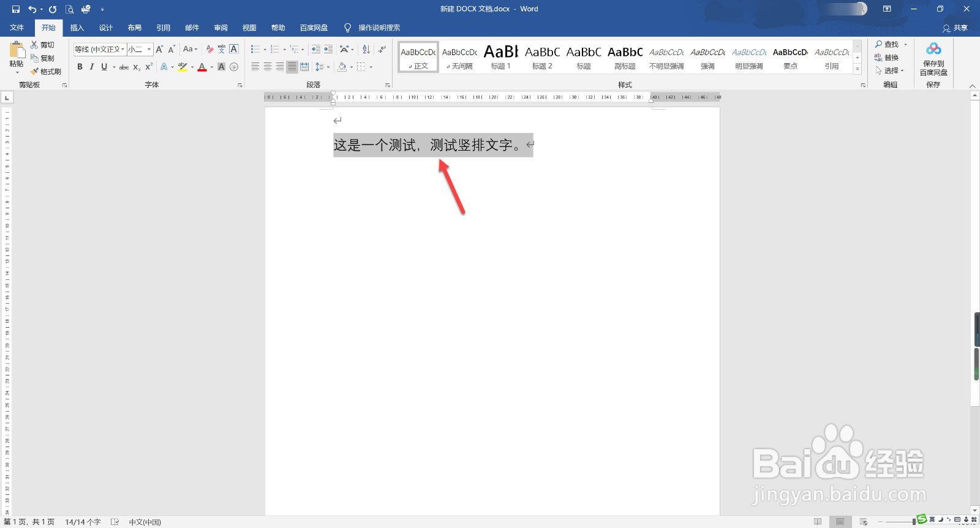
Task: Switch to the 设计 (Design) tab
Action: click(106, 28)
